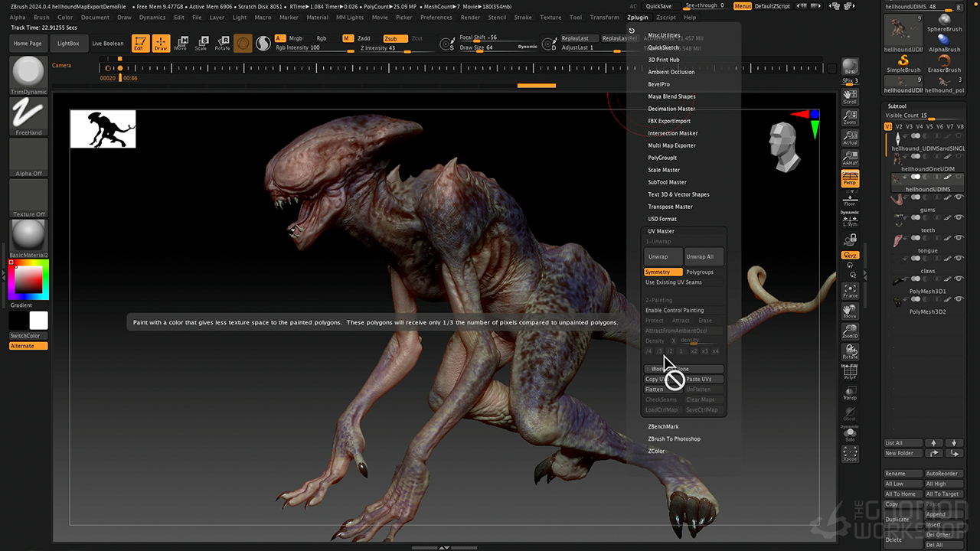Switch to the LightBox tab

pyautogui.click(x=68, y=44)
